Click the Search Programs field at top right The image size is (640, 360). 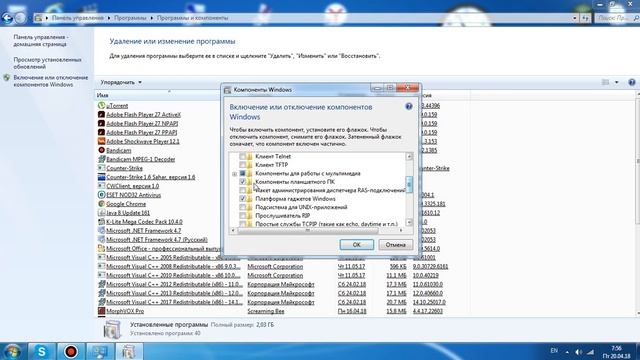click(x=618, y=18)
